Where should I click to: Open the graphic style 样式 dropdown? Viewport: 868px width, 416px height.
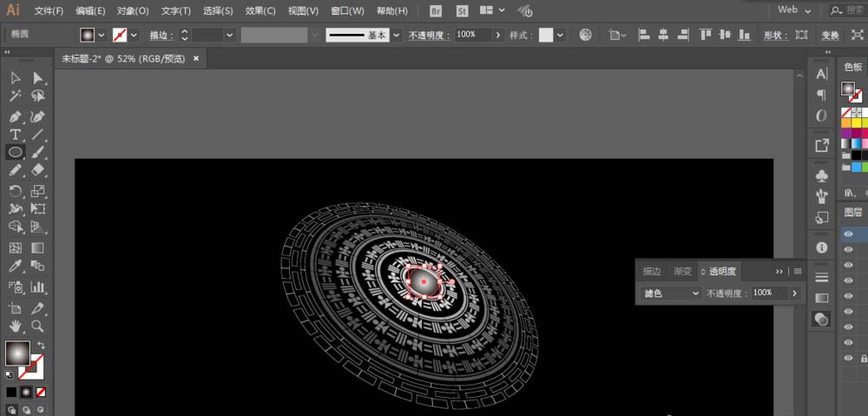tap(560, 35)
